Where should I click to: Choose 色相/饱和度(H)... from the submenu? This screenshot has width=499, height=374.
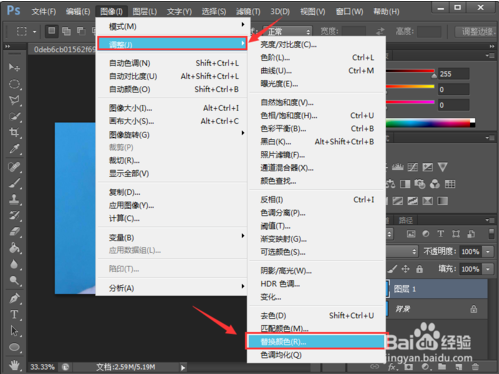tap(317, 115)
